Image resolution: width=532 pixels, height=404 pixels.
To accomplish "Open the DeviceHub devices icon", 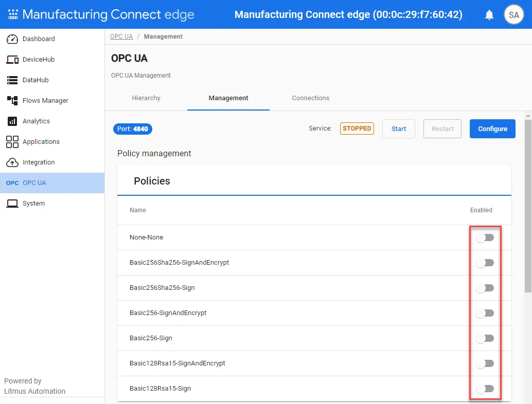I will (x=12, y=60).
